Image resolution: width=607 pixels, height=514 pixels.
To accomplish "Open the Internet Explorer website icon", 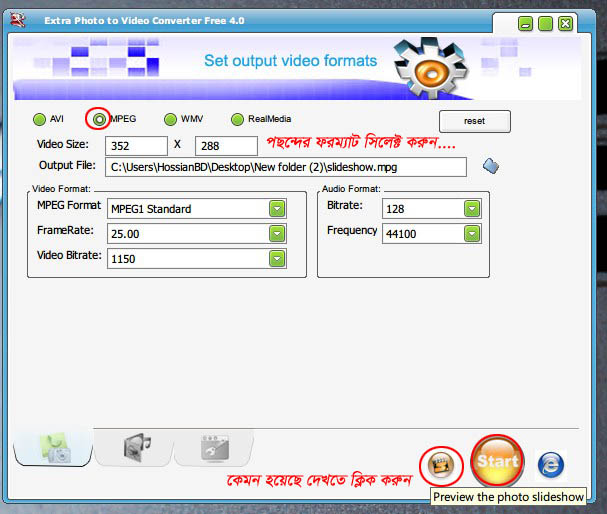I will pos(550,464).
